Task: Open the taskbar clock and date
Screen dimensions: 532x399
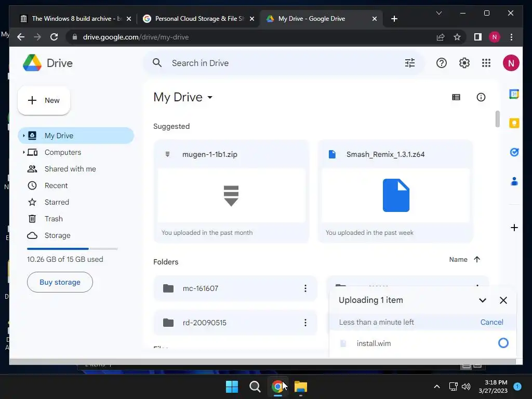Action: (x=493, y=387)
